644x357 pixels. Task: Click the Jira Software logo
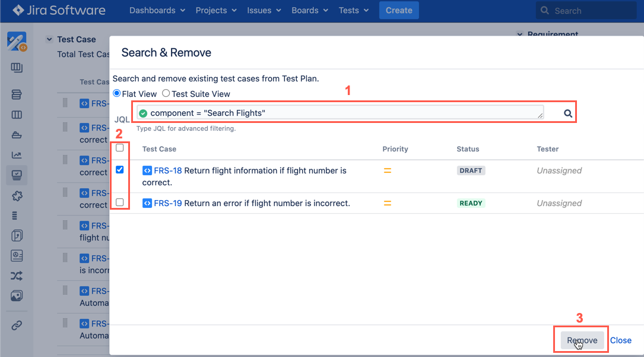tap(59, 10)
